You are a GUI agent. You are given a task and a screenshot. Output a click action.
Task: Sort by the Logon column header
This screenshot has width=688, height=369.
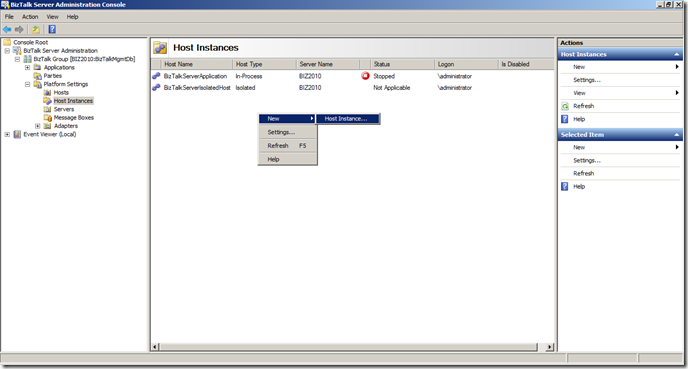point(466,64)
